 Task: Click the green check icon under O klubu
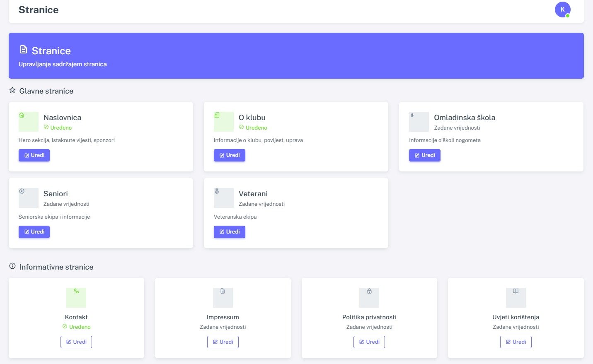241,127
